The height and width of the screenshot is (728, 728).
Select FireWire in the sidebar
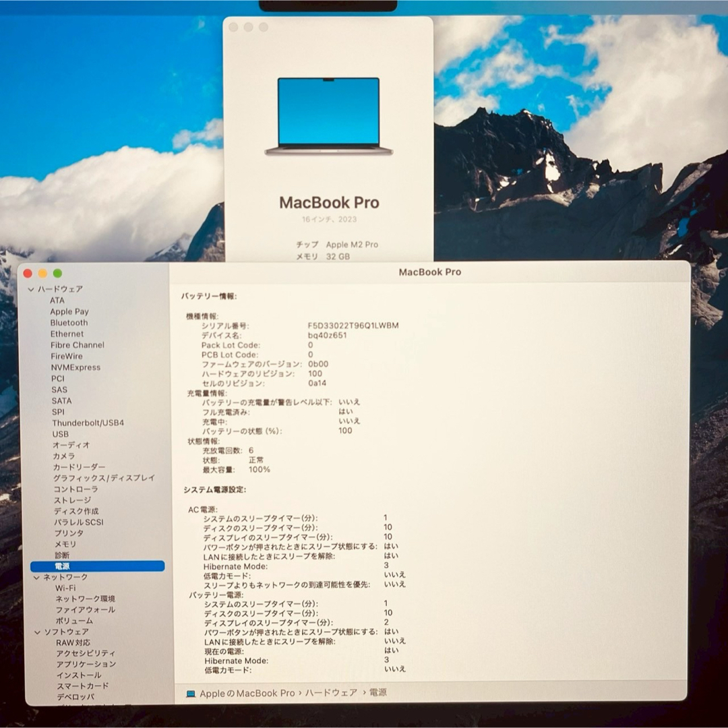(67, 356)
